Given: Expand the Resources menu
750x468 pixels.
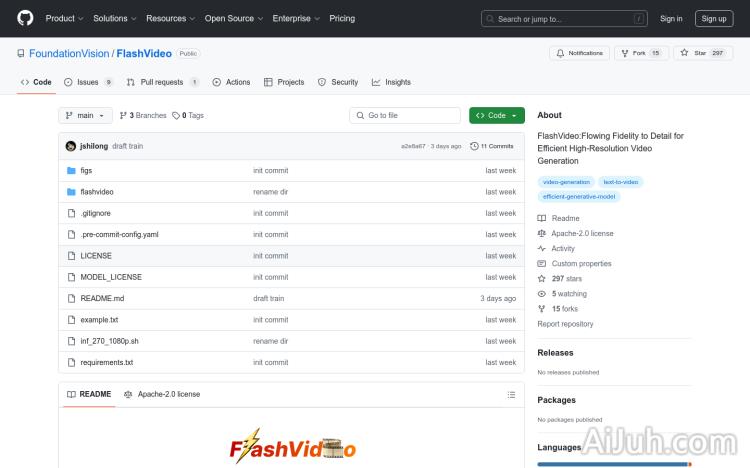Looking at the screenshot, I should 171,18.
